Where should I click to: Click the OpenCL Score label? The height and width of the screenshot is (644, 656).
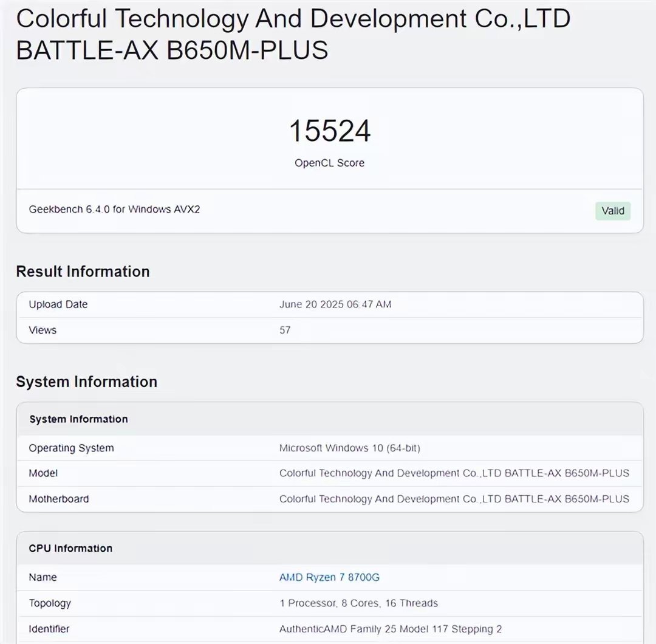click(330, 163)
